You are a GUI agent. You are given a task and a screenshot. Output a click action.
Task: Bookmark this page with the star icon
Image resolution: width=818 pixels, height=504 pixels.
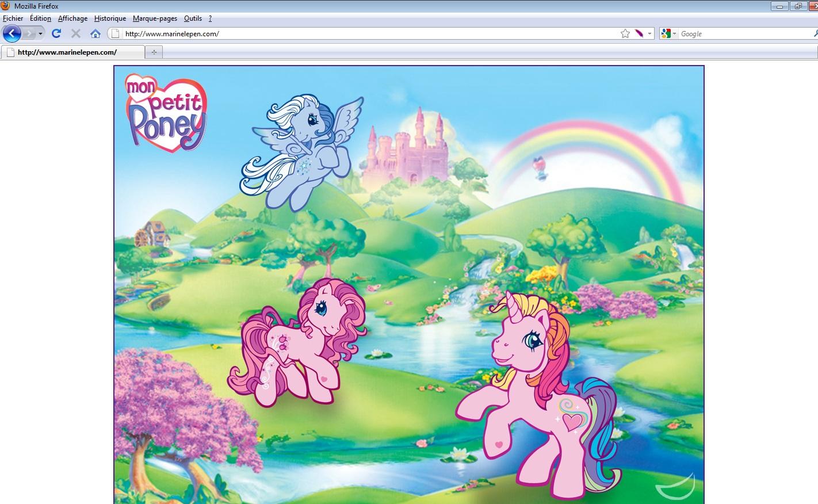coord(625,33)
